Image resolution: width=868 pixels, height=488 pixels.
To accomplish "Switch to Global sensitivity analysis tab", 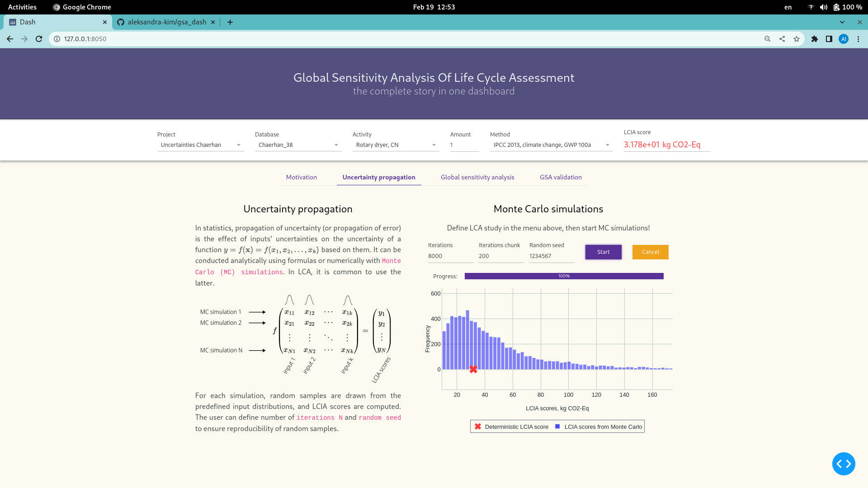I will pyautogui.click(x=477, y=177).
